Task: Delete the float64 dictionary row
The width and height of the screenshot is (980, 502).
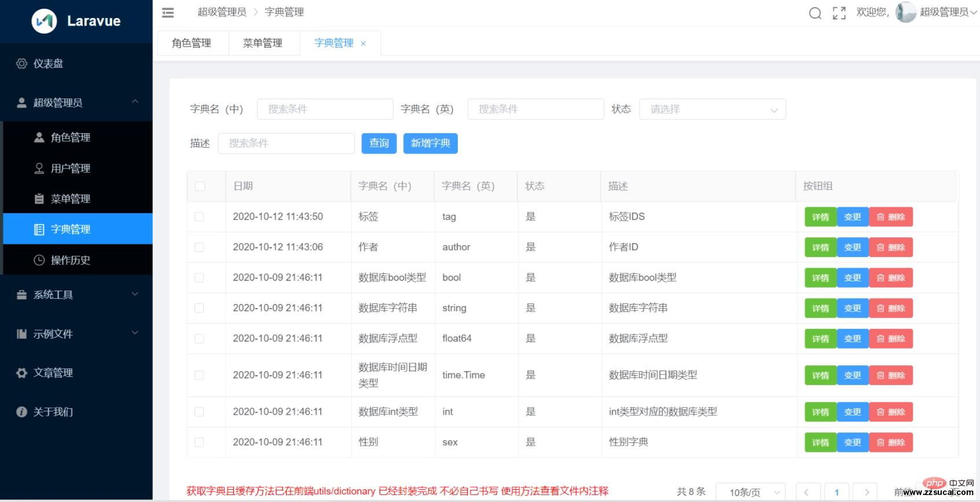Action: [x=891, y=339]
